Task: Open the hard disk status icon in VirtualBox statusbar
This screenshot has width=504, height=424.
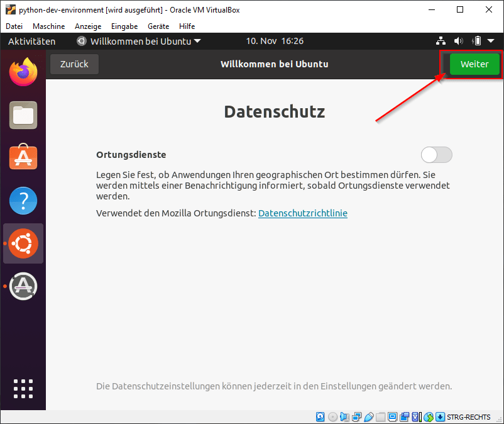Action: coord(320,416)
